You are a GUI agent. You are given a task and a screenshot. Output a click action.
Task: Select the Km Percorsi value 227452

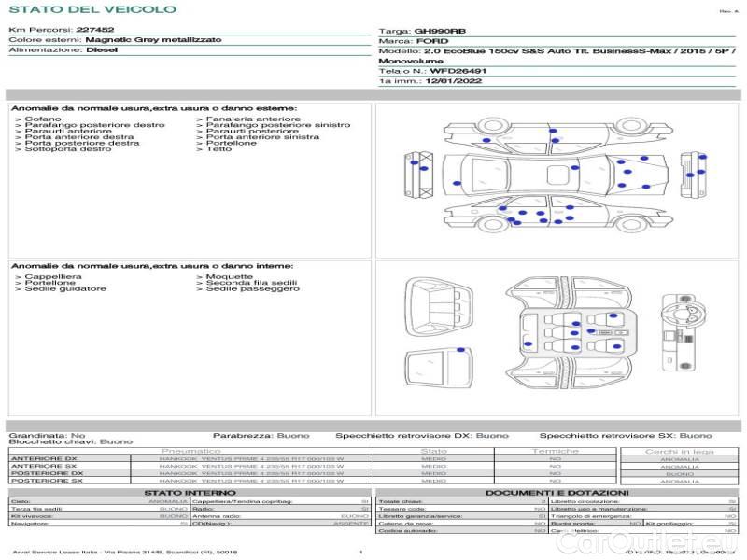tap(95, 30)
